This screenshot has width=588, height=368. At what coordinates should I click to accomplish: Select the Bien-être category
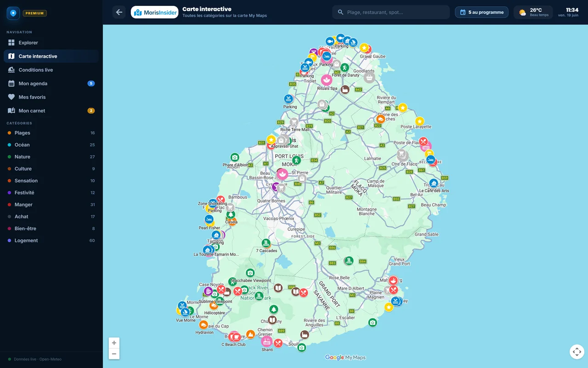[51, 229]
